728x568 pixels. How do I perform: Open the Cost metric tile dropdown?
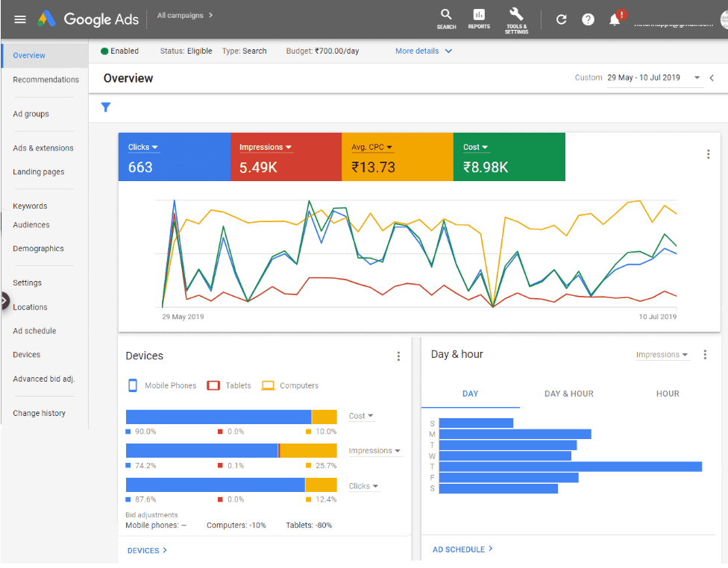(475, 147)
